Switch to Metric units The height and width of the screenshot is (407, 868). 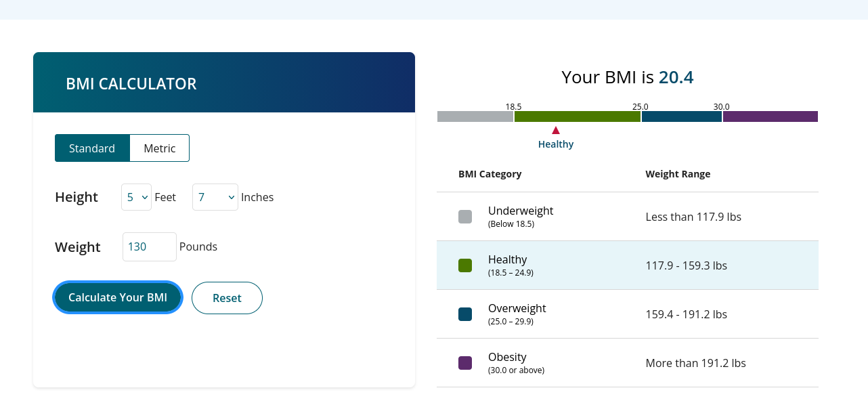160,148
